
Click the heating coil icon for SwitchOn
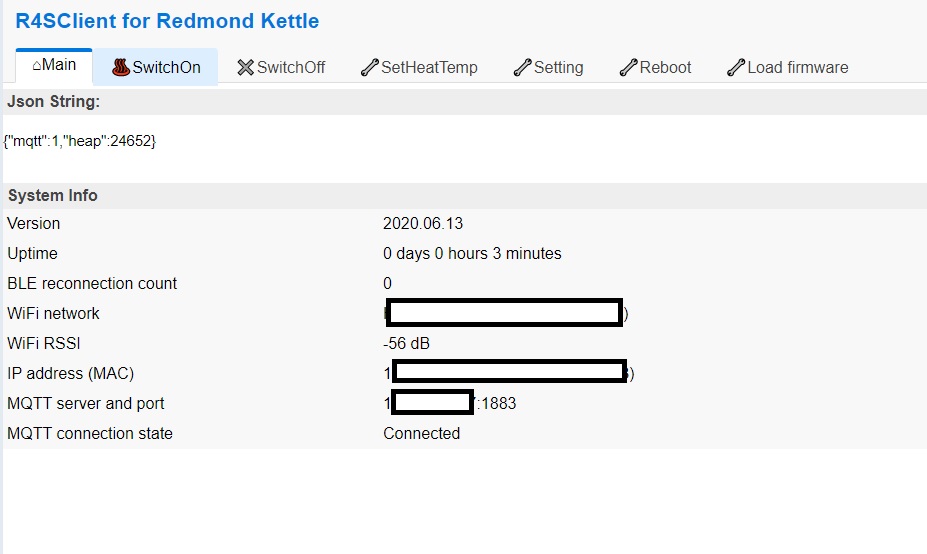(x=121, y=68)
